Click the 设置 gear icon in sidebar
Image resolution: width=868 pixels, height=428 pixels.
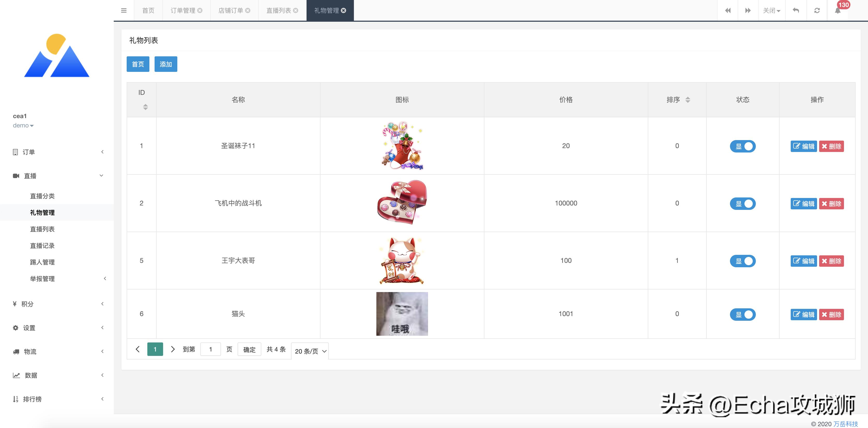(x=16, y=327)
